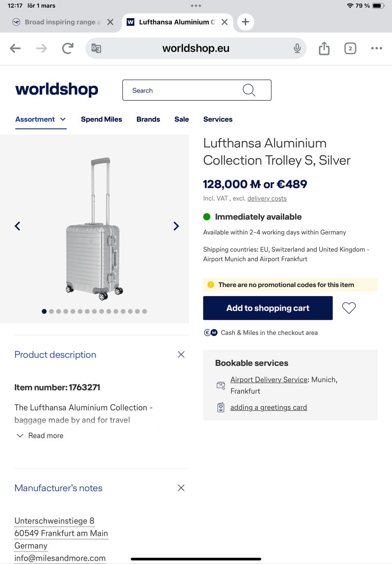Reload the worldshop.eu page
This screenshot has width=392, height=564.
point(68,48)
